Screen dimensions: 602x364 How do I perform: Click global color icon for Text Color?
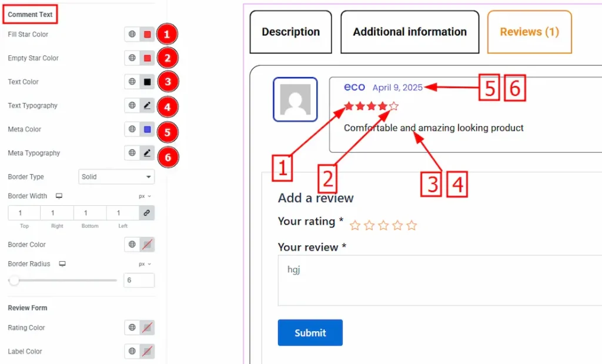coord(132,82)
